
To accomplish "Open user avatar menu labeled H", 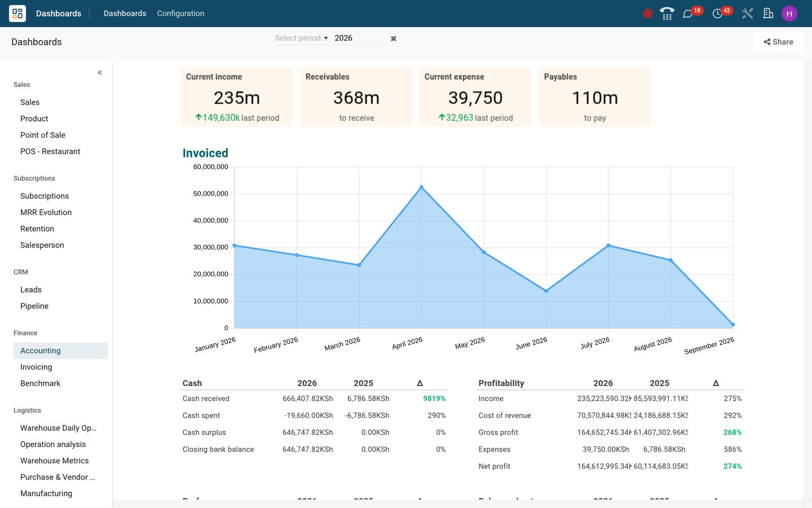I will pyautogui.click(x=789, y=14).
